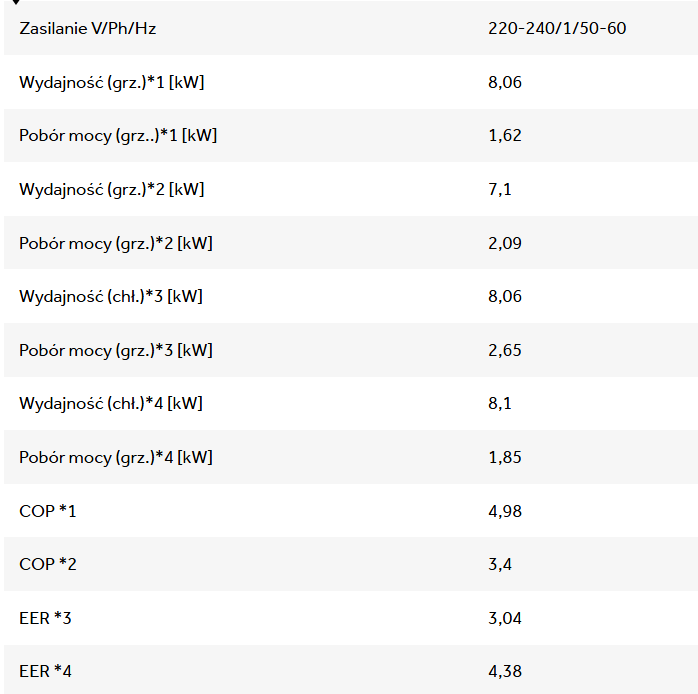Image resolution: width=698 pixels, height=694 pixels.
Task: Collapse the specs table using the top triangle
Action: pyautogui.click(x=15, y=2)
